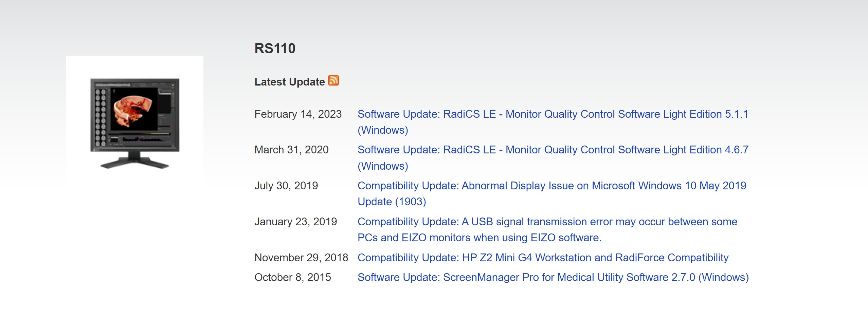This screenshot has width=868, height=320.
Task: Click the RS110 monitor product image
Action: pos(134,124)
